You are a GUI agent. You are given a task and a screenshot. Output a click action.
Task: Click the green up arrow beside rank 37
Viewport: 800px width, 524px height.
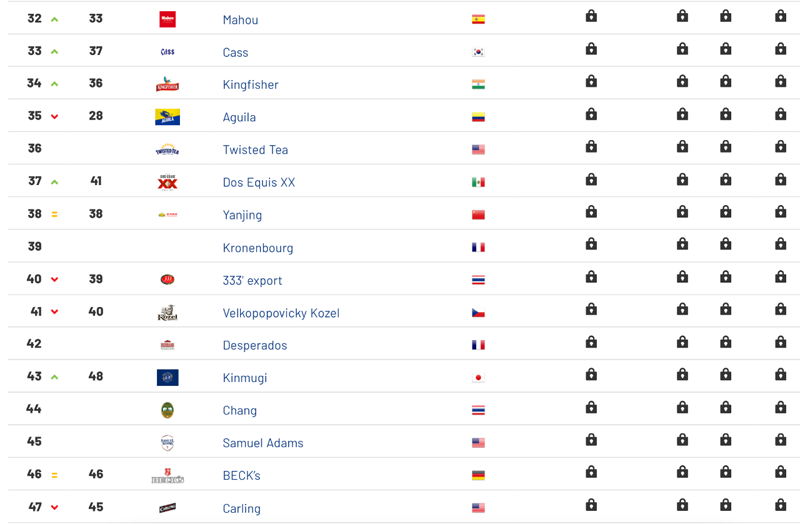pyautogui.click(x=55, y=182)
